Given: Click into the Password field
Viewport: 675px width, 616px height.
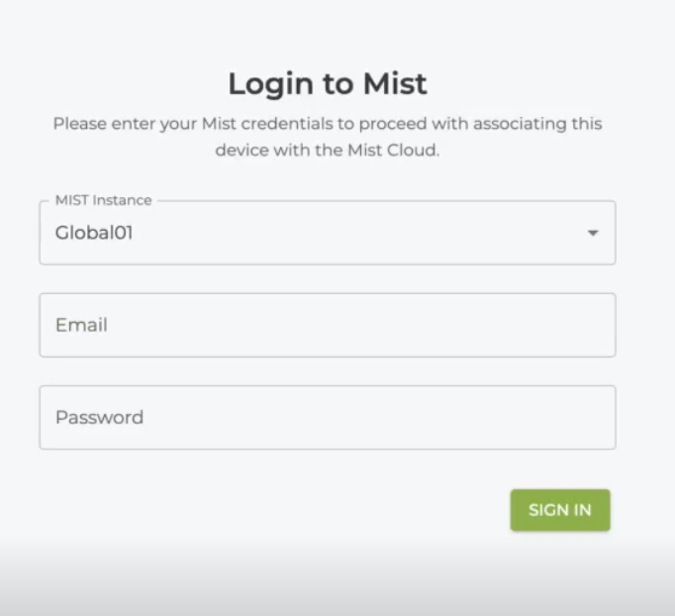Looking at the screenshot, I should tap(327, 417).
